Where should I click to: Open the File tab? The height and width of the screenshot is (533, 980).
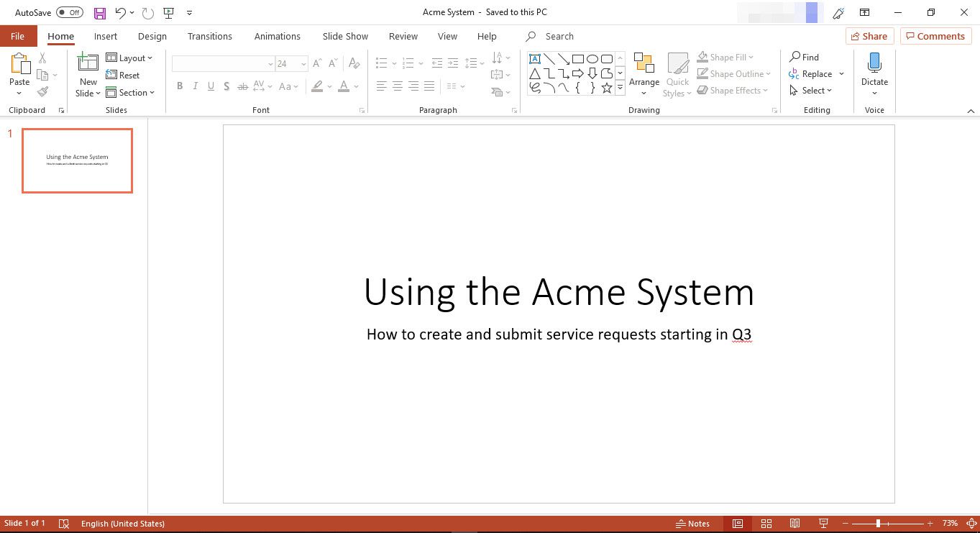(18, 36)
